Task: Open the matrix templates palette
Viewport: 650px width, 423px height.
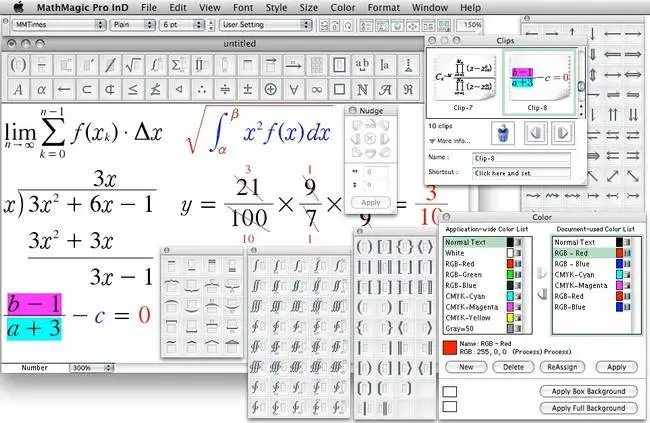Action: [316, 65]
